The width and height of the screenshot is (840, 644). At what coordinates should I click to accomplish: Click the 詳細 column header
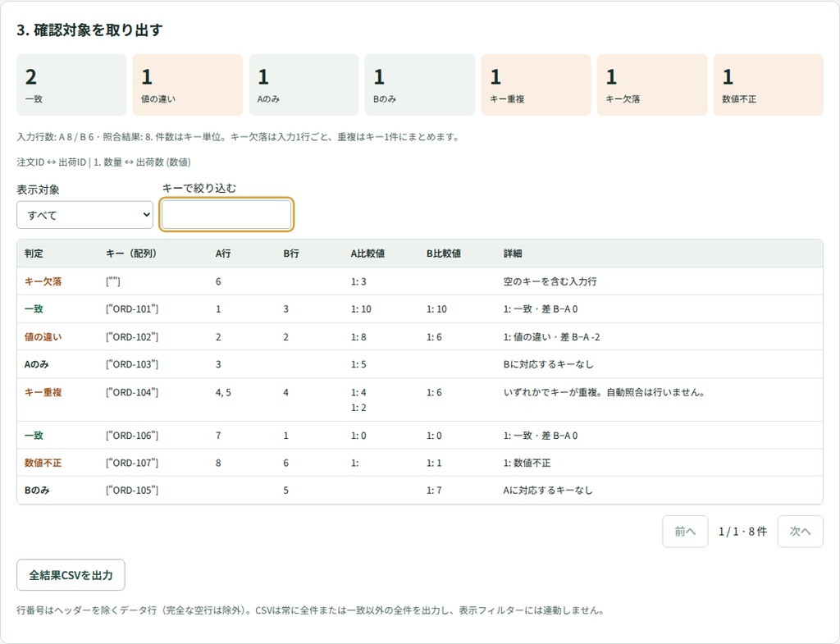[x=513, y=253]
